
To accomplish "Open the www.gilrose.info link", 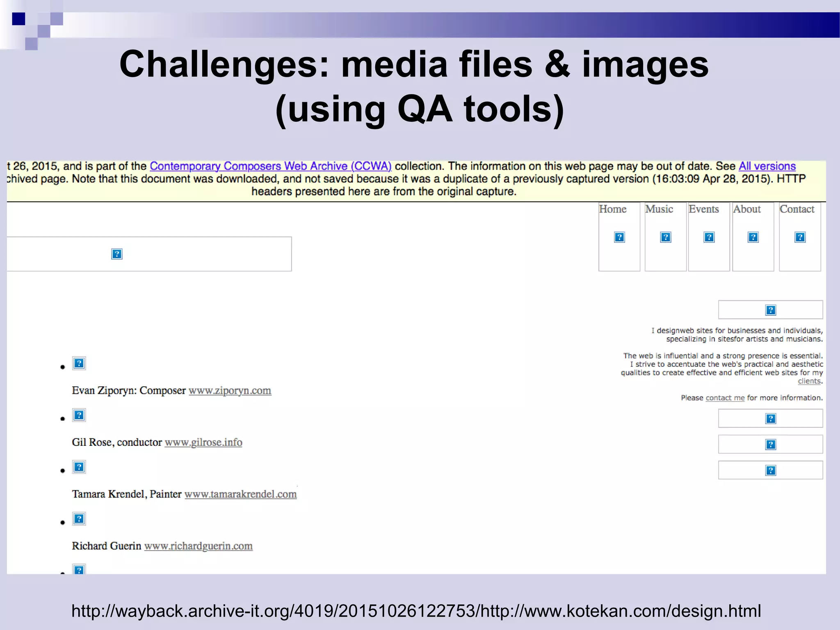I will coord(203,442).
